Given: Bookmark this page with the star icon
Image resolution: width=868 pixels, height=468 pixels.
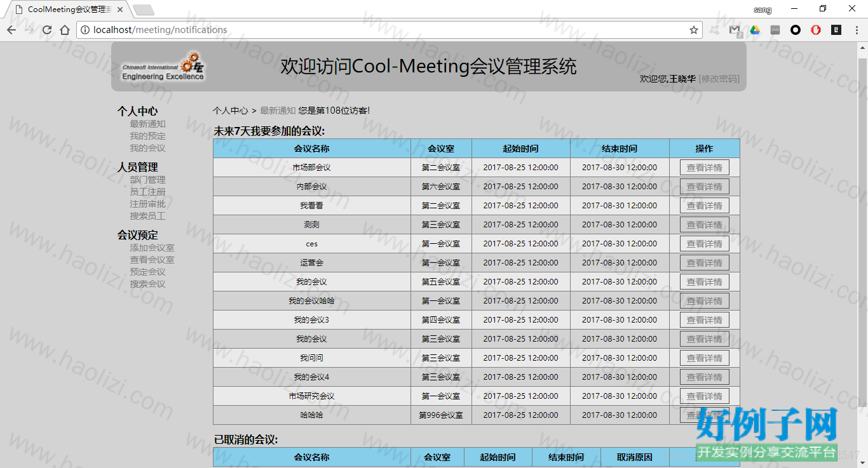Looking at the screenshot, I should [x=694, y=30].
